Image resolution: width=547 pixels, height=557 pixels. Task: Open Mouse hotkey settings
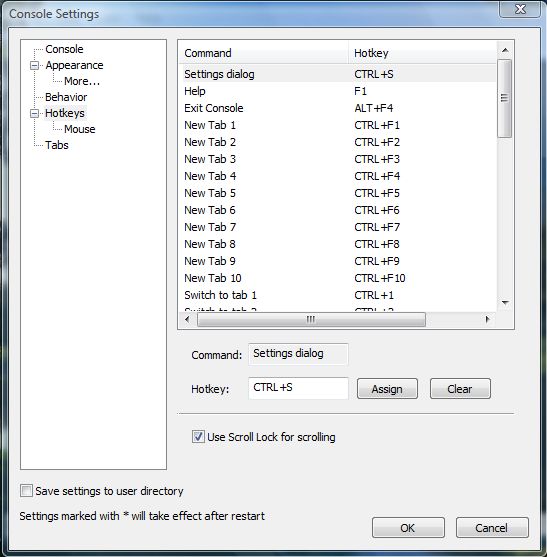click(x=80, y=129)
